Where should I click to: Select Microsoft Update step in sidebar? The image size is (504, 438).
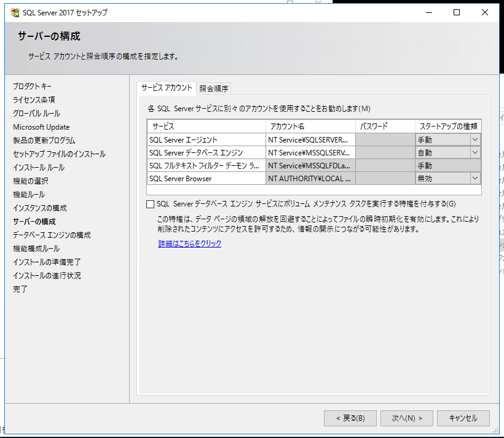click(41, 127)
